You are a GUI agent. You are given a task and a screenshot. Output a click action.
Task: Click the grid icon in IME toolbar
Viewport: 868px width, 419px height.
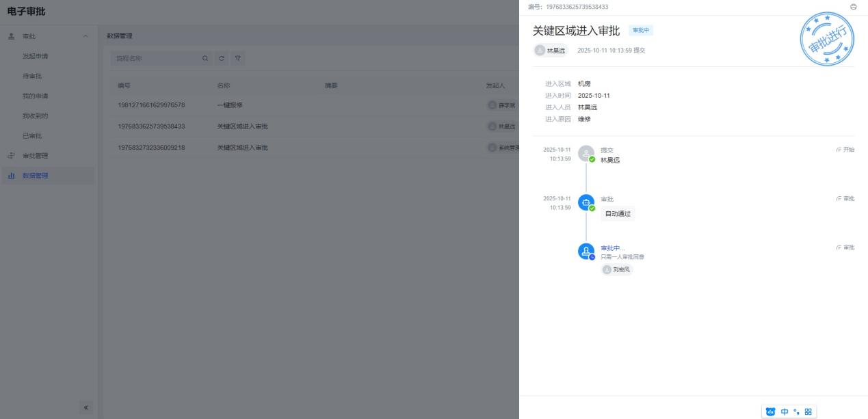[808, 411]
